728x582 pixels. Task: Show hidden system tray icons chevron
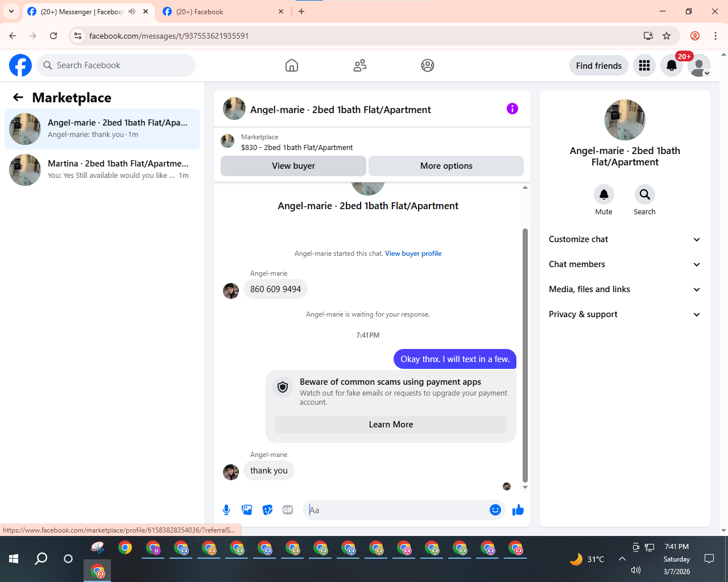tap(622, 559)
